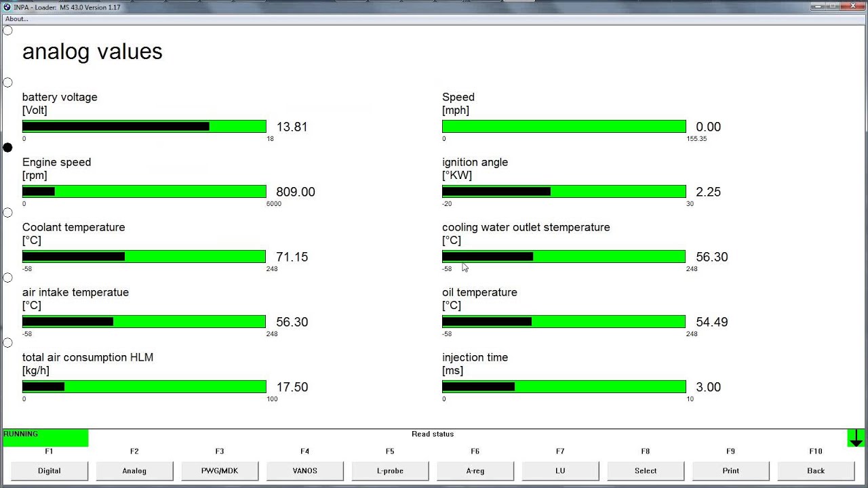Click the ignition angle value 2.25
The image size is (868, 488).
coord(709,192)
